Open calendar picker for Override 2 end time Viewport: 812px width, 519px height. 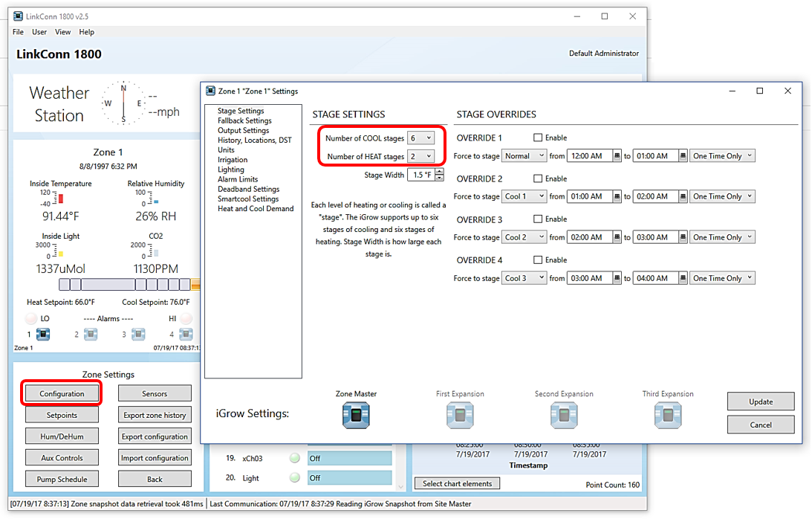click(x=683, y=196)
